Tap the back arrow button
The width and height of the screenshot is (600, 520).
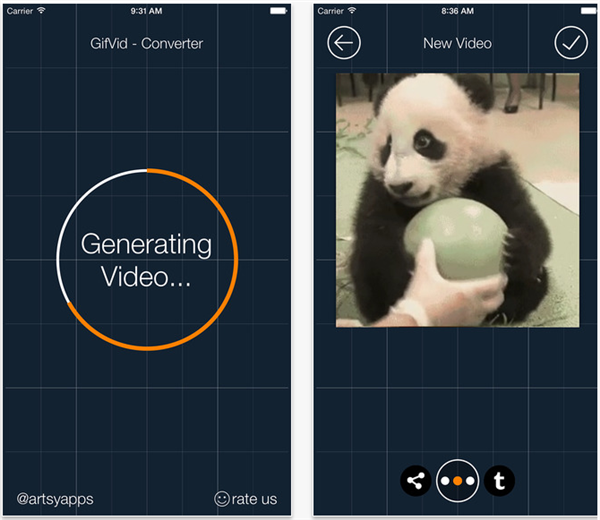tap(344, 43)
